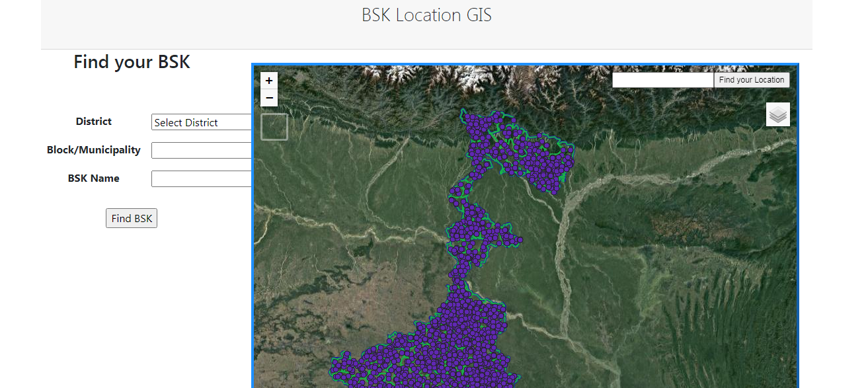This screenshot has width=868, height=388.
Task: Click the BSK Location GIS title
Action: point(426,15)
